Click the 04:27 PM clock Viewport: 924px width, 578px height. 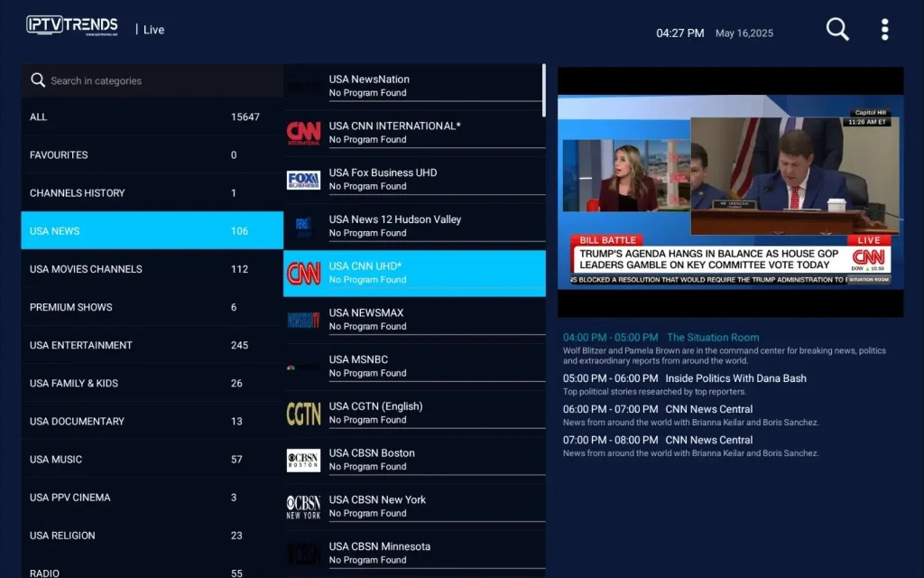click(680, 33)
